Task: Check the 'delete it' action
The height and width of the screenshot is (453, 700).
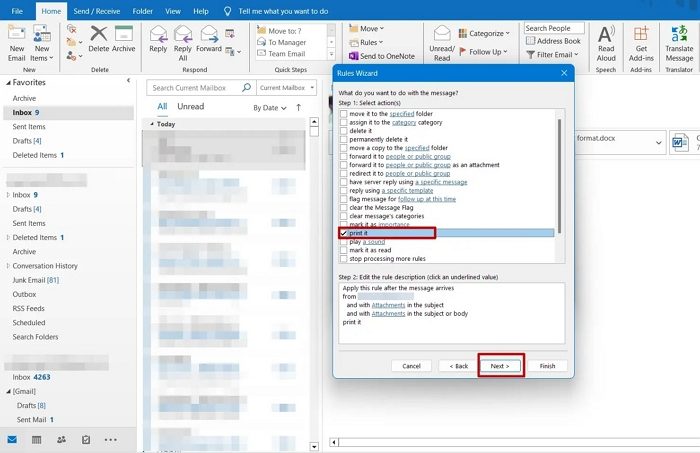Action: [343, 131]
